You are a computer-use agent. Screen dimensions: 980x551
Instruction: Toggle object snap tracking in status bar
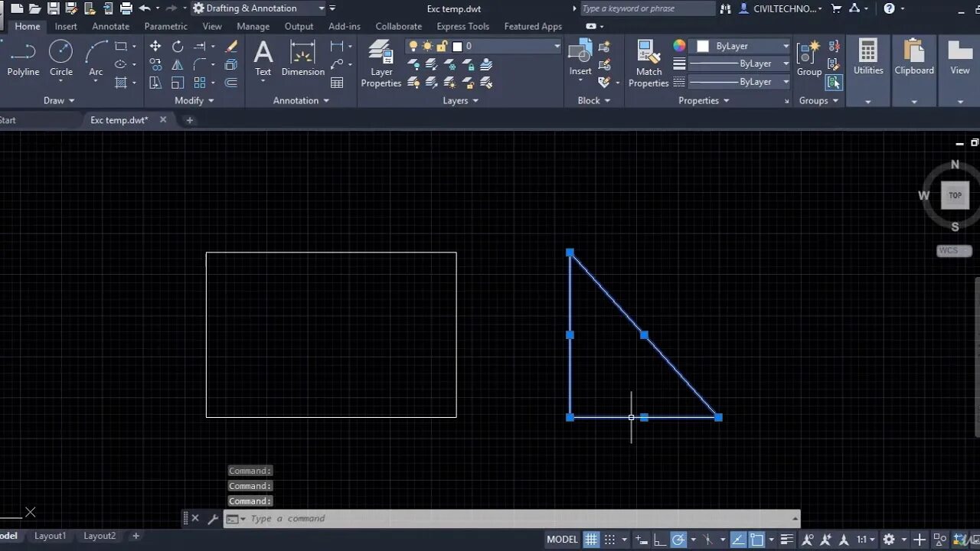click(x=737, y=540)
